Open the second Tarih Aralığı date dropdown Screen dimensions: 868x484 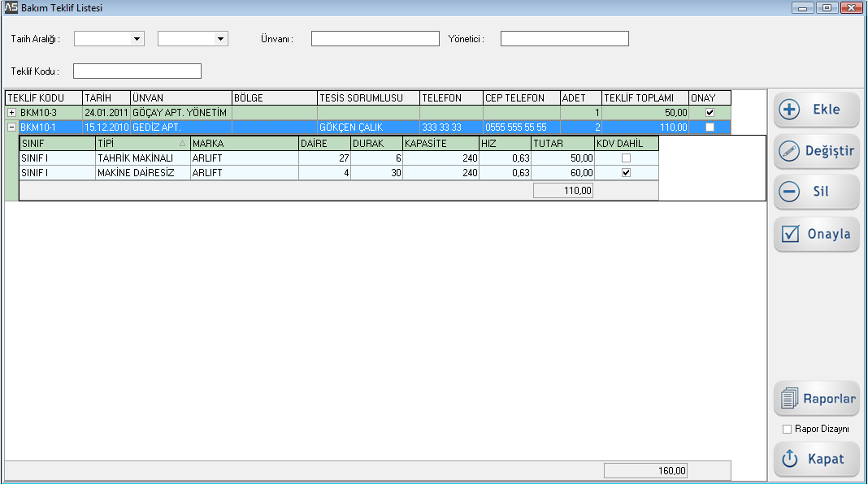220,39
